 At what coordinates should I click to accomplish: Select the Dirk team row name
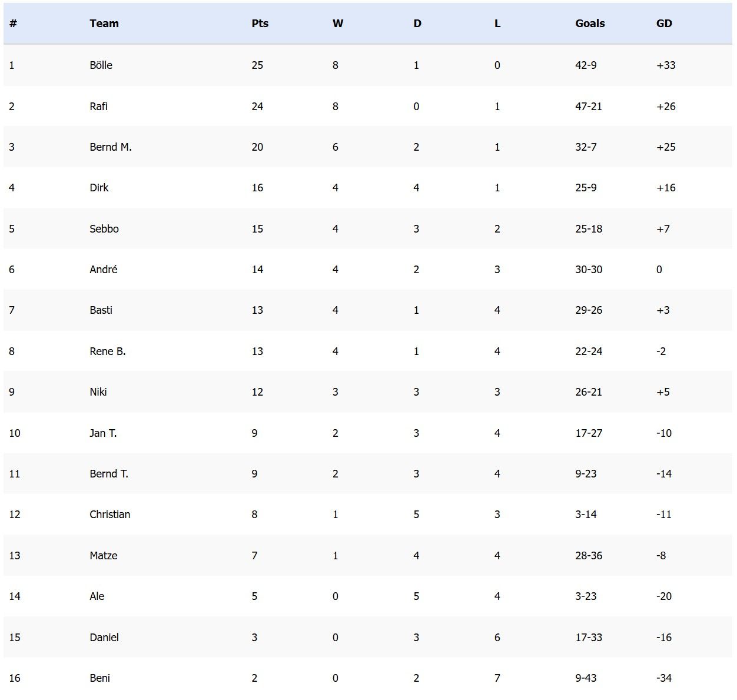pos(99,188)
